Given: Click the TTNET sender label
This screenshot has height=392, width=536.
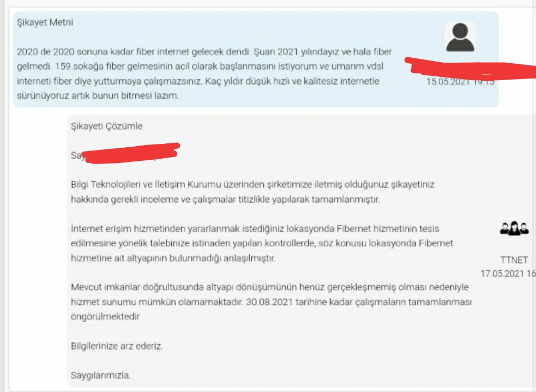Looking at the screenshot, I should pos(514,260).
